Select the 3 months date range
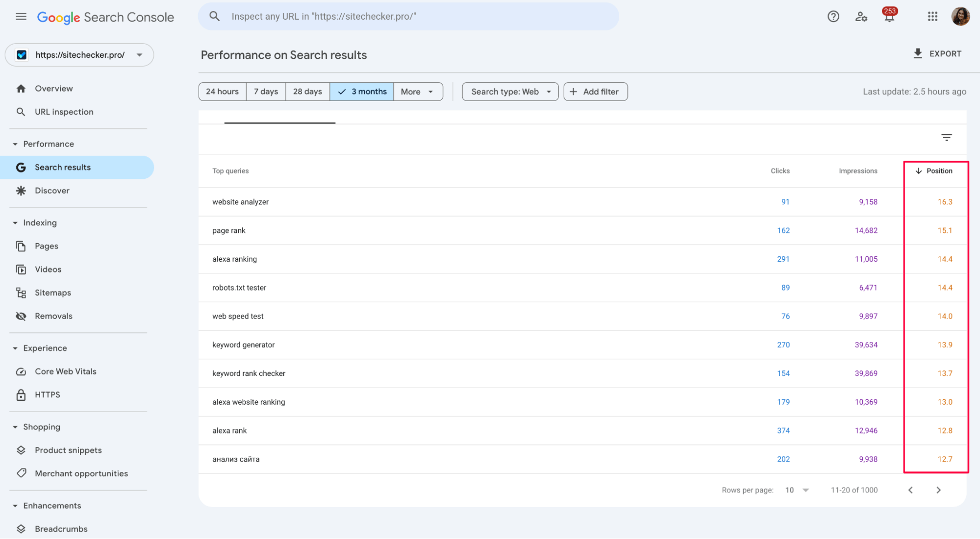Screen dimensions: 980x539 point(362,92)
